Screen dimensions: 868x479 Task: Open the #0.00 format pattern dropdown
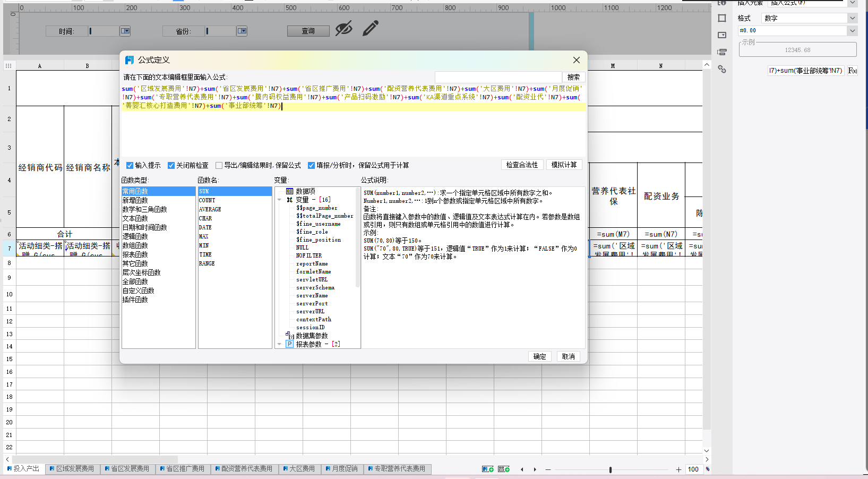tap(852, 31)
